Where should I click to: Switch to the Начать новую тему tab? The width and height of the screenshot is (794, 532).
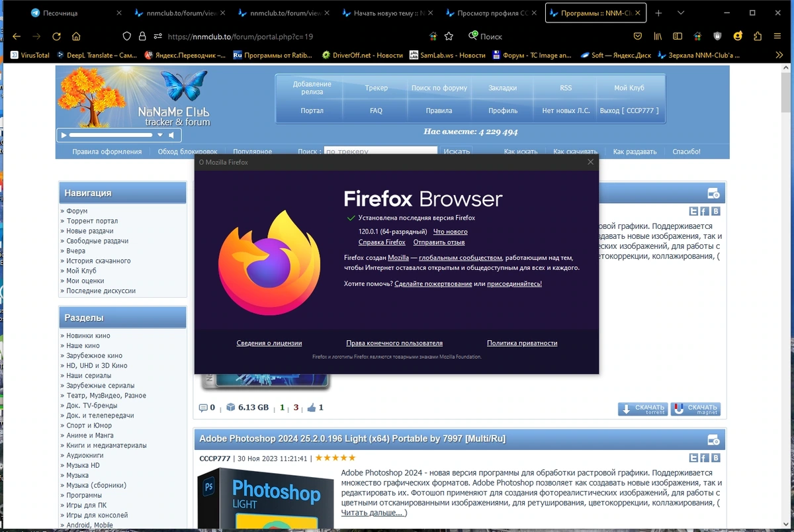pos(386,13)
